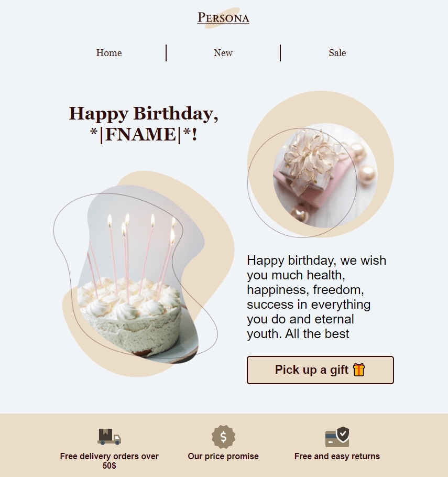Image resolution: width=448 pixels, height=477 pixels.
Task: Click the Happy Birthday heading
Action: point(144,124)
